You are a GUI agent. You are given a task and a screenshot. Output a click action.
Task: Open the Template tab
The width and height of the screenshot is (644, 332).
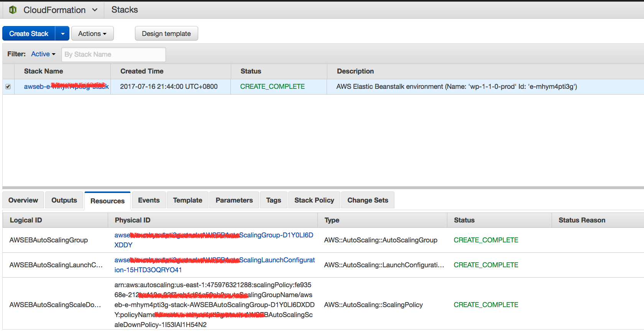point(187,200)
